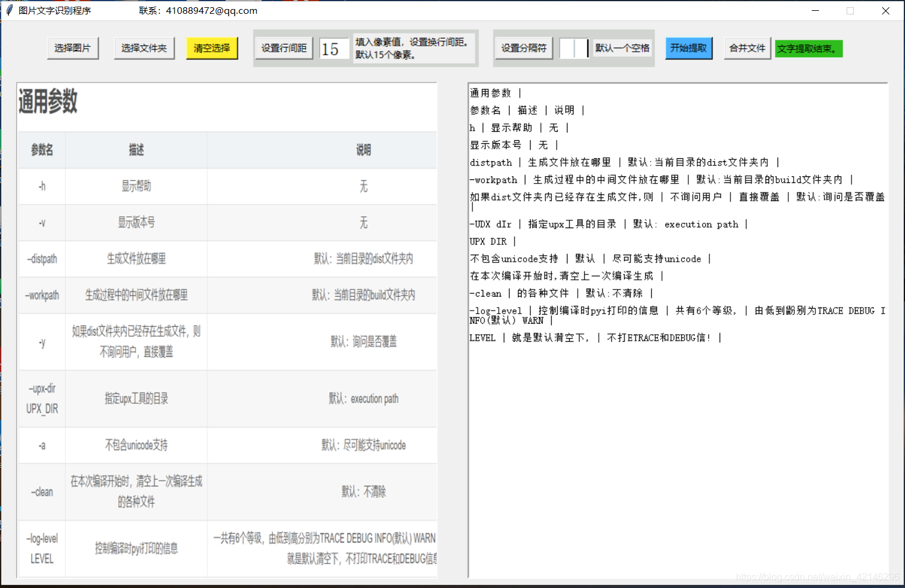905x588 pixels.
Task: Click 通用参数 heading in image preview
Action: [48, 101]
